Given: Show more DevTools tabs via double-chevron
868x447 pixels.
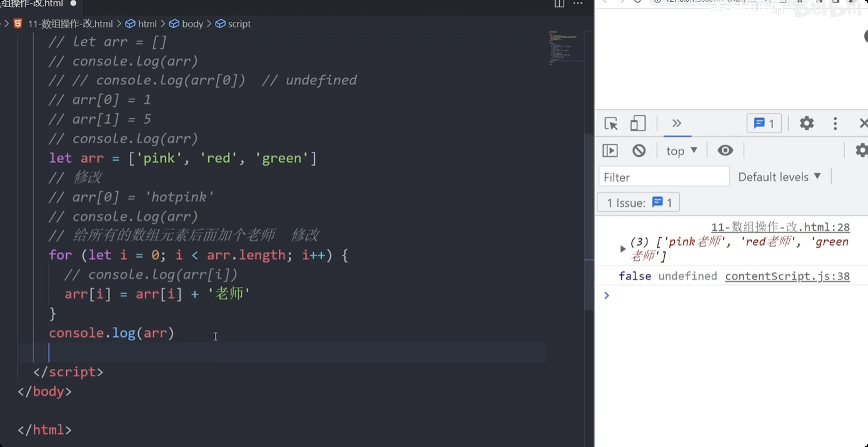Looking at the screenshot, I should point(677,123).
